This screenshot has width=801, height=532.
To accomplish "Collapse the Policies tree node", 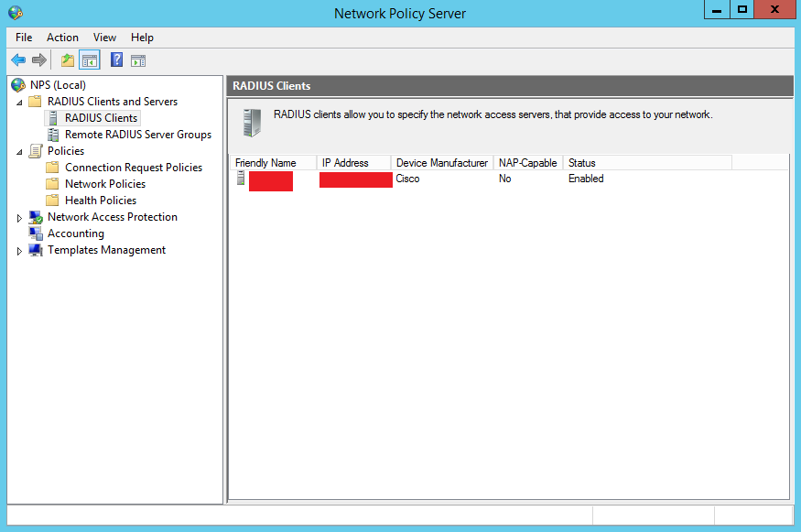I will point(19,151).
